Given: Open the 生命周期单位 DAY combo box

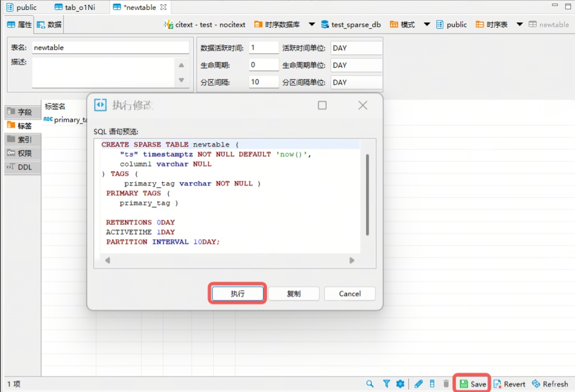Looking at the screenshot, I should 357,65.
